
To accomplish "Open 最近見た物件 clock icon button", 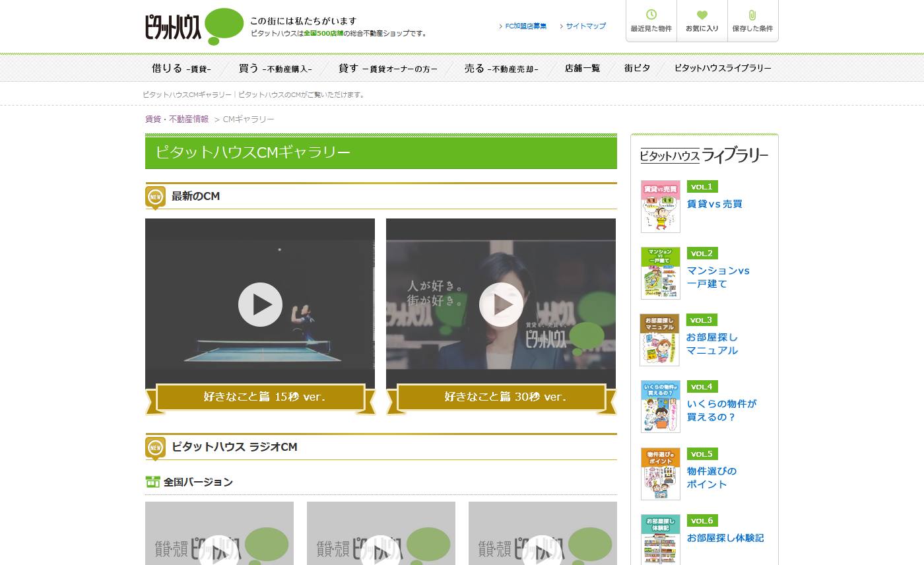I will [x=651, y=21].
